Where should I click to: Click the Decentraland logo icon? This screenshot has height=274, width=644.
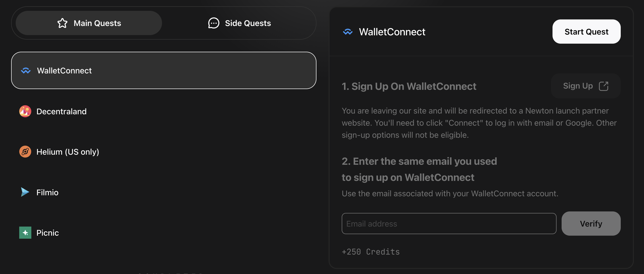[x=25, y=111]
